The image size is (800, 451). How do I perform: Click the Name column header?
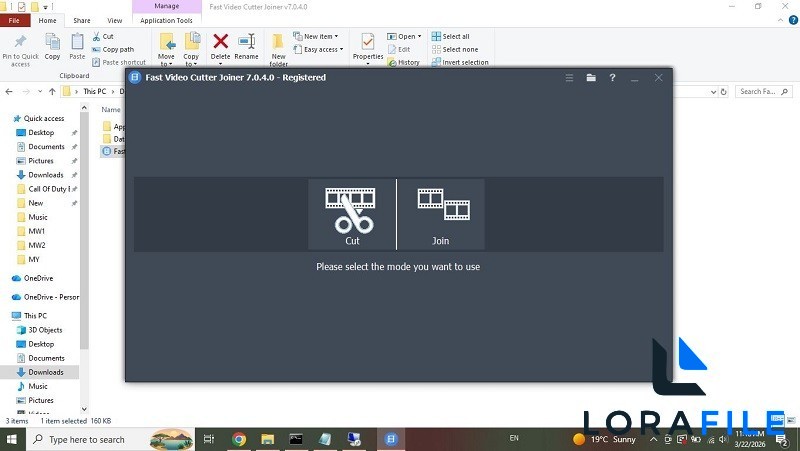click(x=111, y=110)
